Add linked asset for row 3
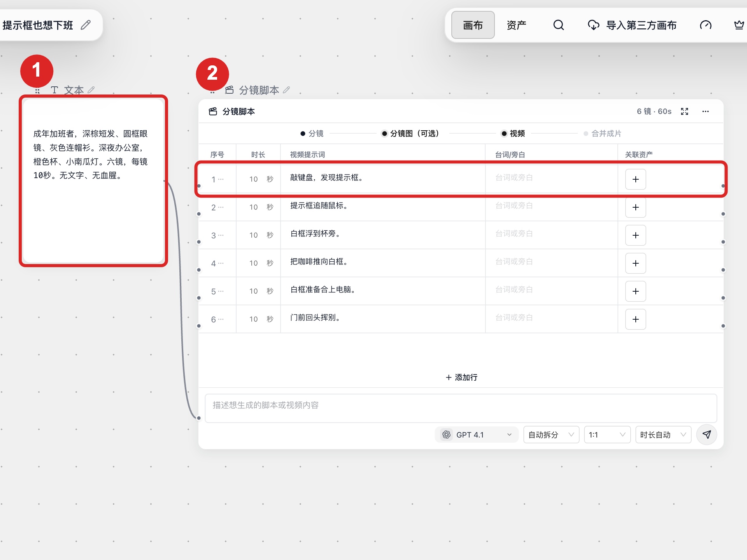Screen dimensions: 747x560 point(635,235)
